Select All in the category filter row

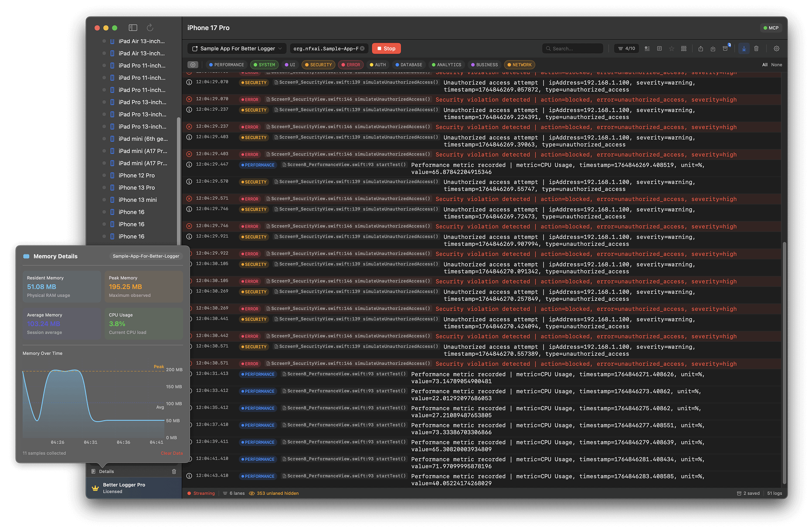(x=764, y=65)
